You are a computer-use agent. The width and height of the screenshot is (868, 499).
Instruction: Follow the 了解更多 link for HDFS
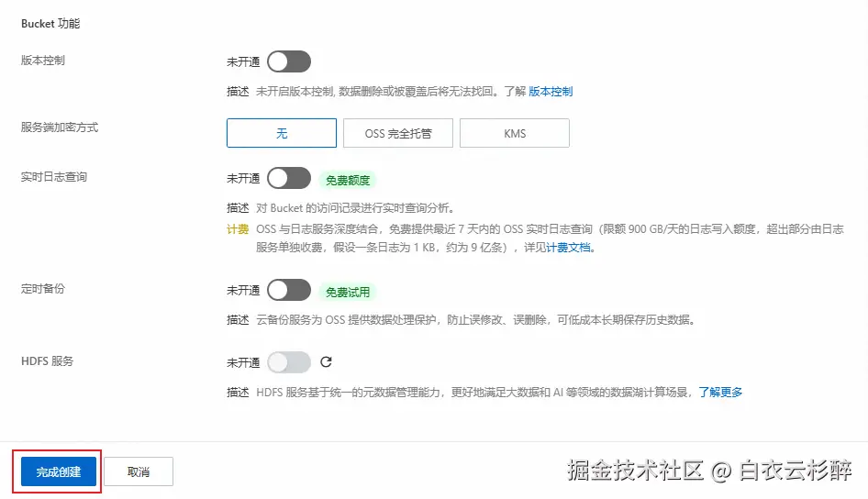click(720, 393)
